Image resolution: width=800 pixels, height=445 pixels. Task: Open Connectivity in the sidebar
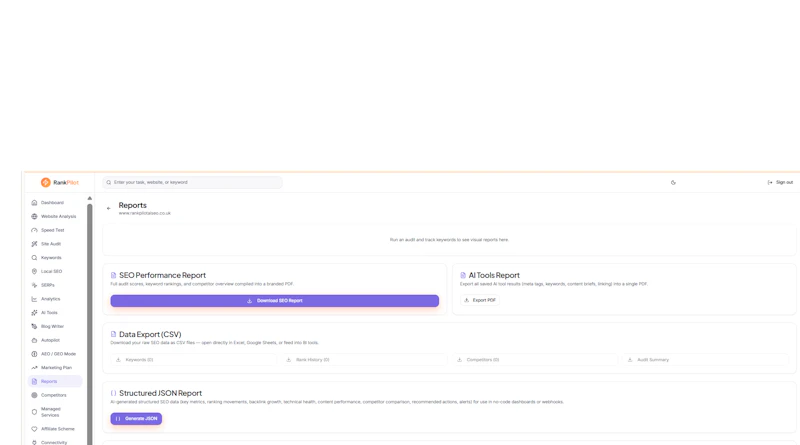(55, 442)
